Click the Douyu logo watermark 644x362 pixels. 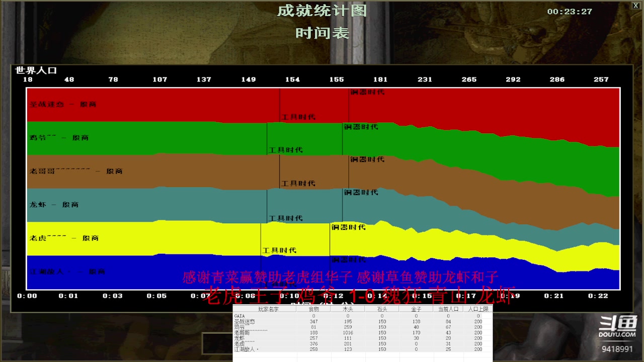click(x=617, y=326)
